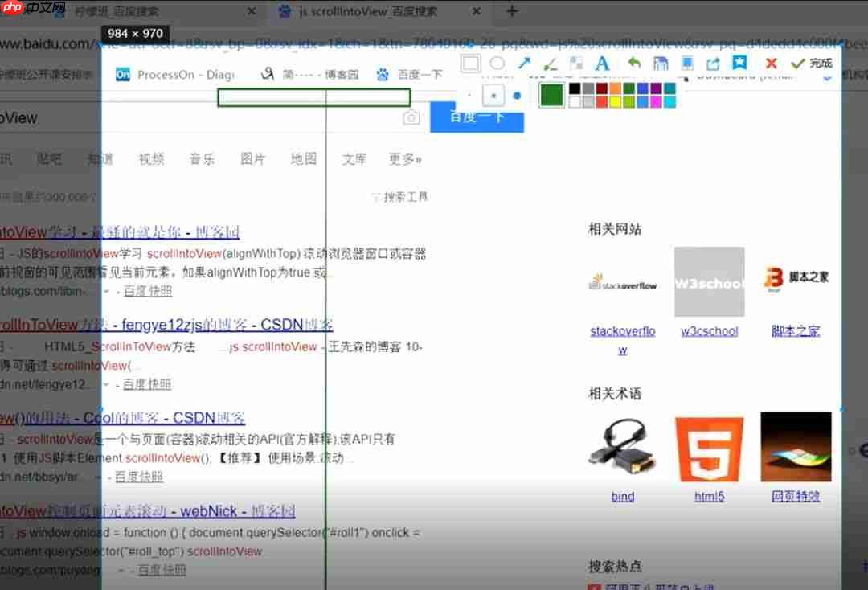The height and width of the screenshot is (590, 868).
Task: Click the save screenshot icon
Action: point(661,64)
